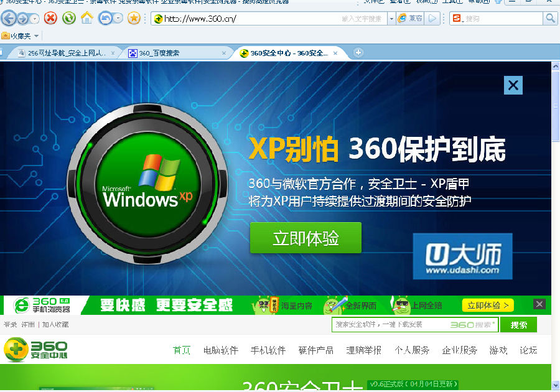Close the green 360手机浏览器 banner
The height and width of the screenshot is (392, 560).
(539, 304)
